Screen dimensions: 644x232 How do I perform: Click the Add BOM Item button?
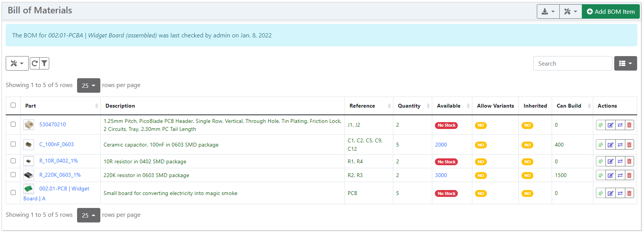pos(611,12)
